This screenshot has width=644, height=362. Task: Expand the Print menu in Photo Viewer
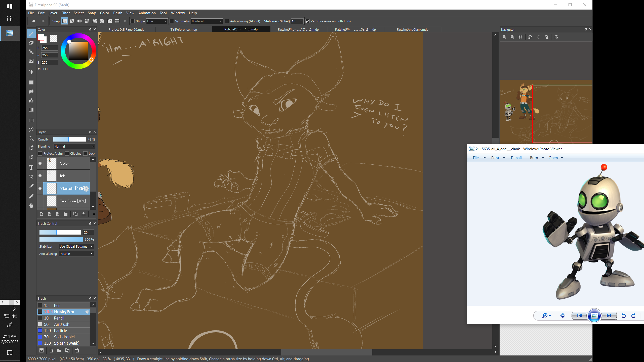(498, 158)
